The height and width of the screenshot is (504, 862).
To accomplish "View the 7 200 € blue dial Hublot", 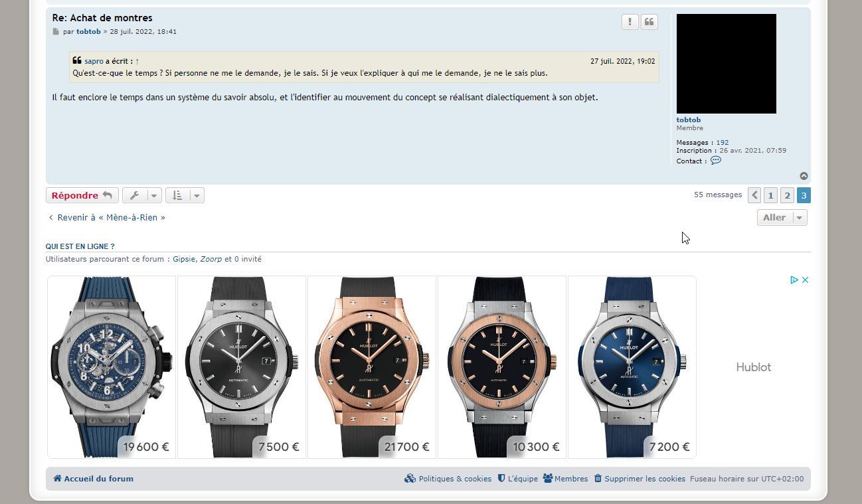I will 632,367.
